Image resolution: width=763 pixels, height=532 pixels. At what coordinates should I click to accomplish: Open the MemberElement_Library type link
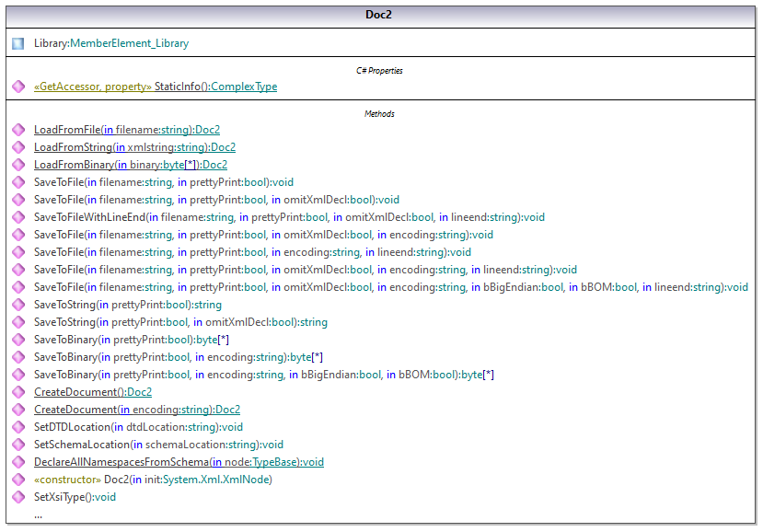(130, 43)
